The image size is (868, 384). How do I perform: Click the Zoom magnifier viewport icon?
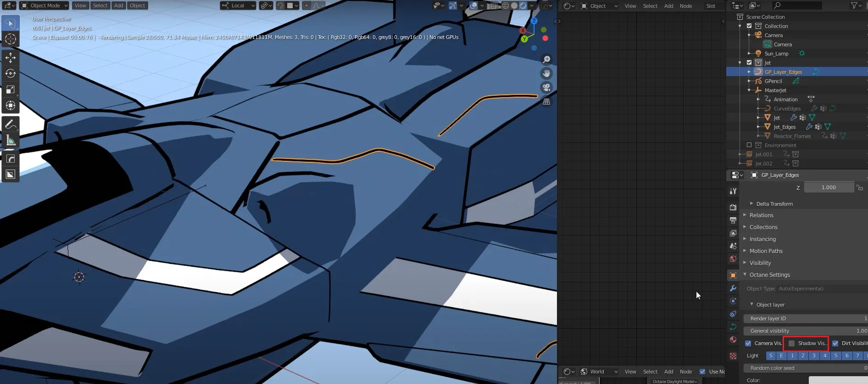tap(546, 60)
